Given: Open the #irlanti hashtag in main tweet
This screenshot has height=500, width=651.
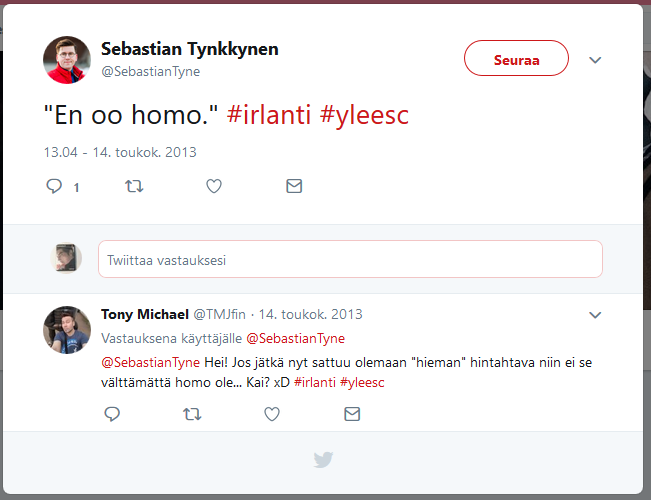Looking at the screenshot, I should click(x=270, y=115).
